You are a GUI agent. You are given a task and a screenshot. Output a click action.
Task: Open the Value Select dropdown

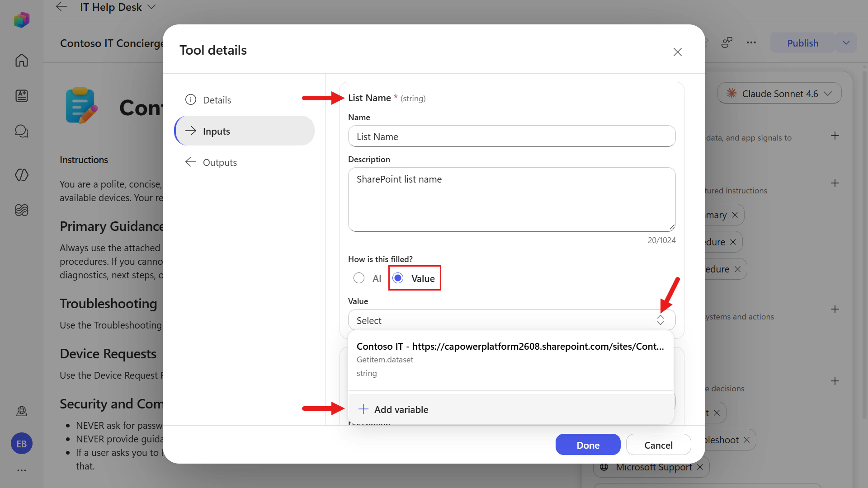[x=512, y=320]
